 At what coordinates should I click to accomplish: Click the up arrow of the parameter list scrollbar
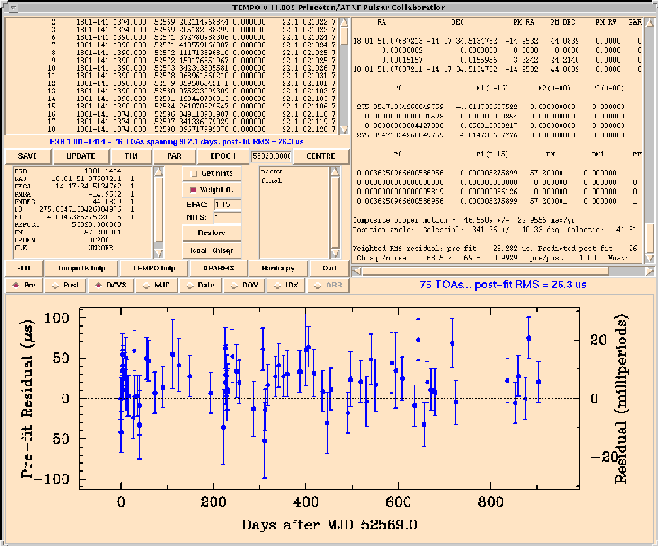click(x=158, y=171)
